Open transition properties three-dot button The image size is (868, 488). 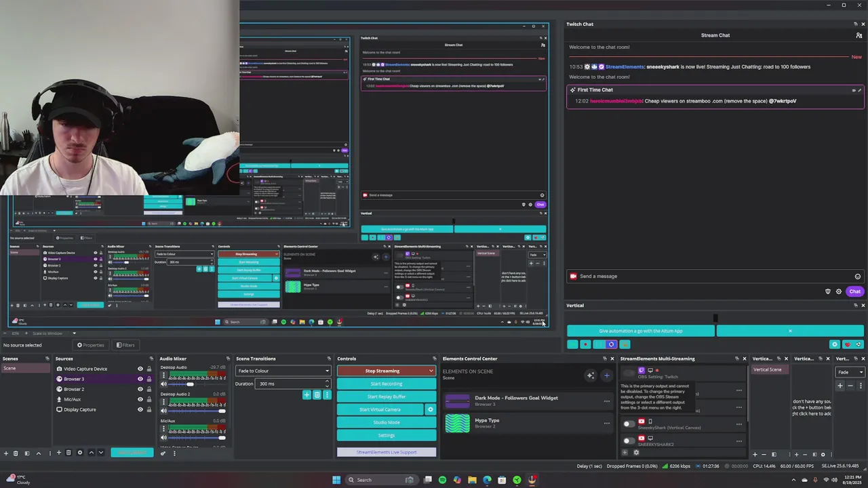point(327,394)
